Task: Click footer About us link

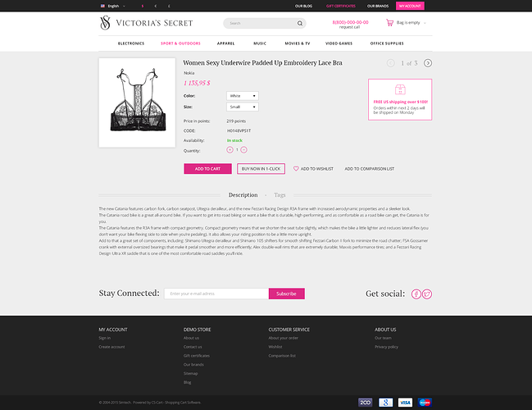Action: click(x=191, y=338)
